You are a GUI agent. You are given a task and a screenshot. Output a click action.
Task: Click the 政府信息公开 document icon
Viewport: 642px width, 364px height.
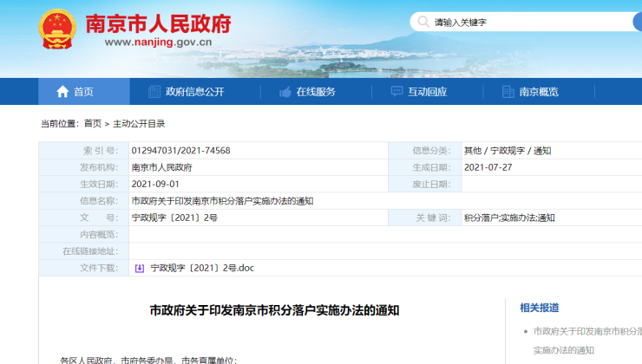click(154, 92)
